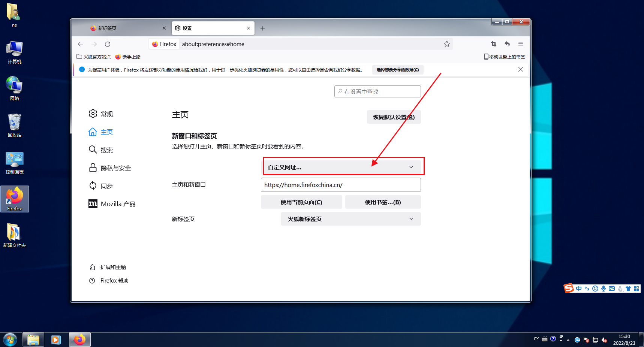This screenshot has height=347, width=644.
Task: Click the Sogou voice input microphone
Action: [604, 289]
